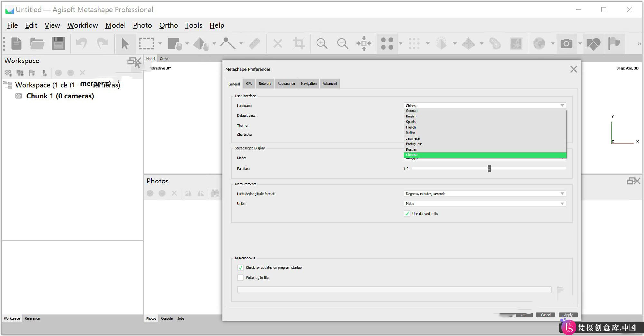Select the Rectangle selection tool

coord(146,43)
